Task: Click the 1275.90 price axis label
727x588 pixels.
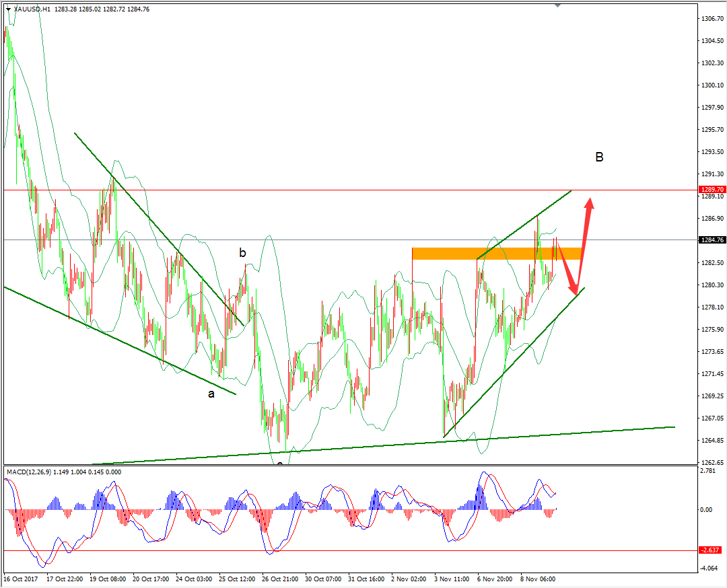Action: click(713, 330)
